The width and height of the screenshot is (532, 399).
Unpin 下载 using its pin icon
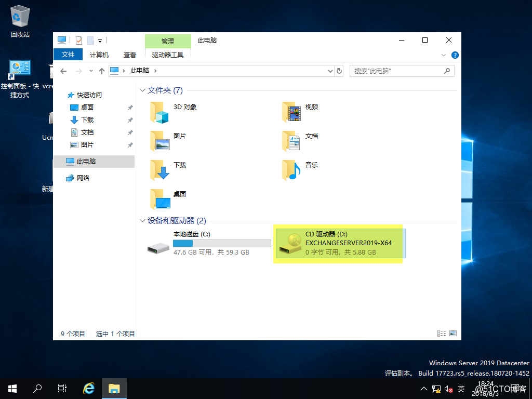pyautogui.click(x=130, y=120)
